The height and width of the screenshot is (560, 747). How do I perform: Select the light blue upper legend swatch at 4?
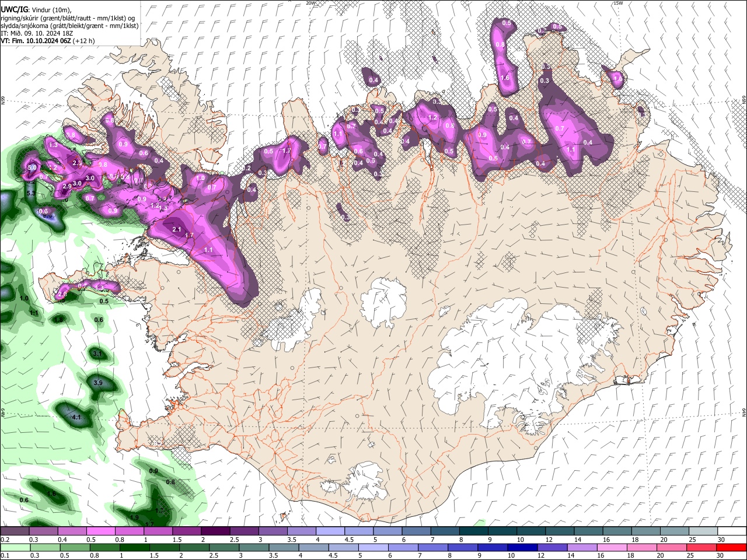tap(330, 531)
